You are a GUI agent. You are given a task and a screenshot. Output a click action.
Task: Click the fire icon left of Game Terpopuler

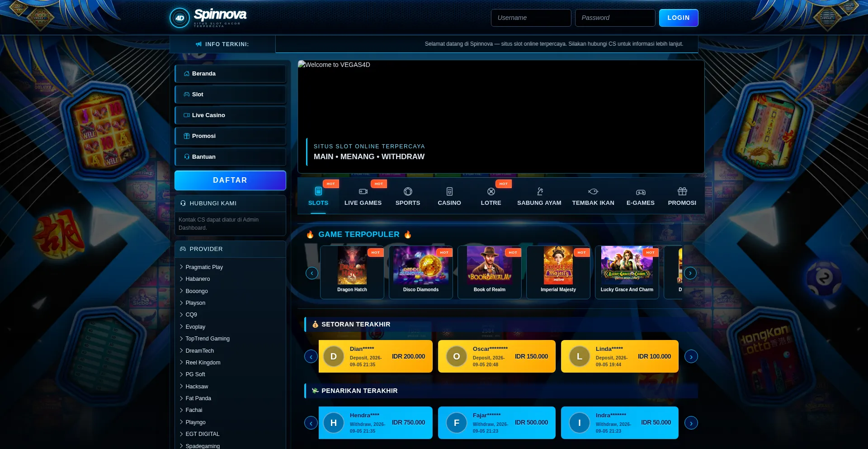click(x=310, y=235)
